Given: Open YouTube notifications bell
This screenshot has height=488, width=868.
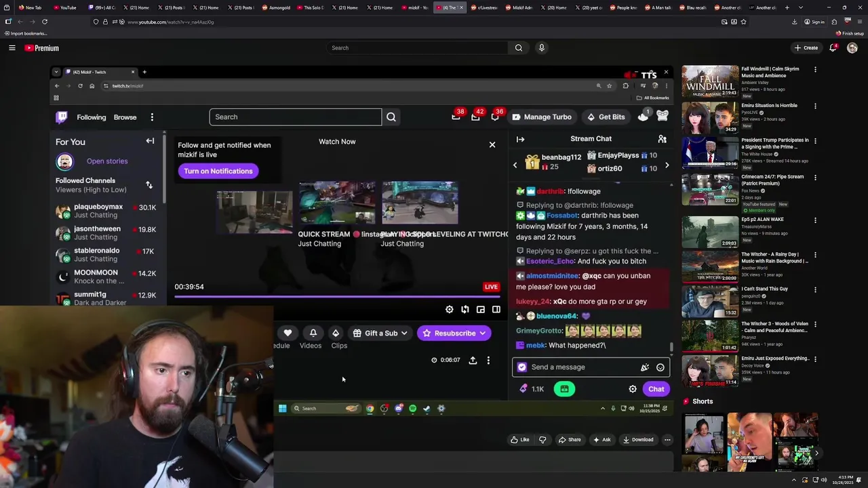Looking at the screenshot, I should pos(833,48).
